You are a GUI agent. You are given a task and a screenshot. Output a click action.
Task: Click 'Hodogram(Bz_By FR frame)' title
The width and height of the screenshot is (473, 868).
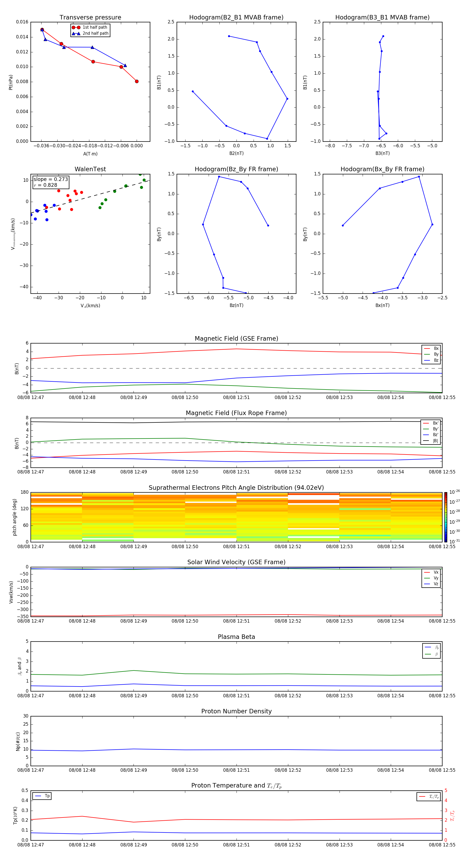pyautogui.click(x=236, y=169)
